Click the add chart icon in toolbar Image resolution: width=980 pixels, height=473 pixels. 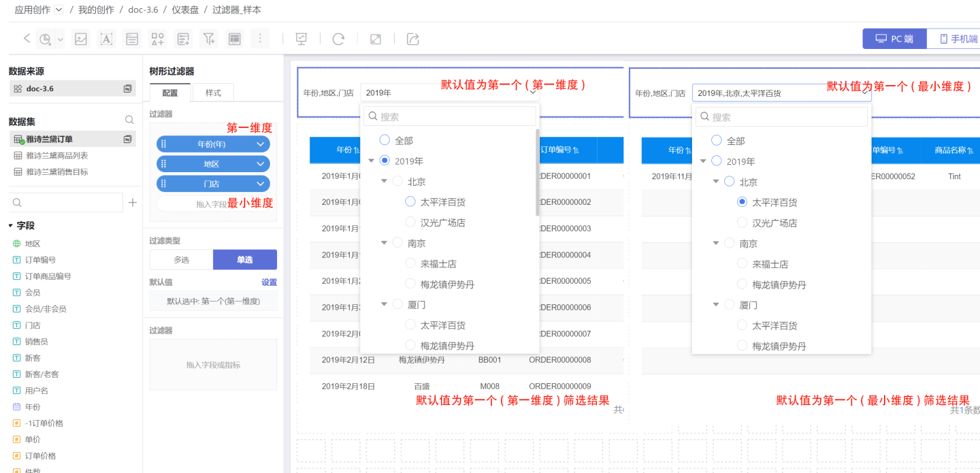click(46, 39)
